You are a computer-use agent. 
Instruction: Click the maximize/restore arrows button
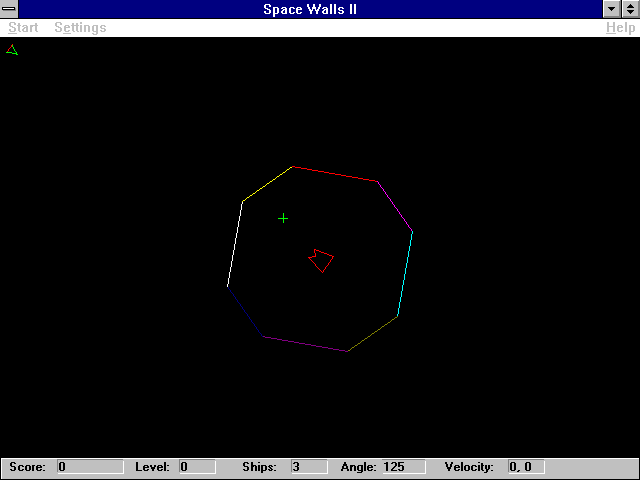[x=631, y=9]
